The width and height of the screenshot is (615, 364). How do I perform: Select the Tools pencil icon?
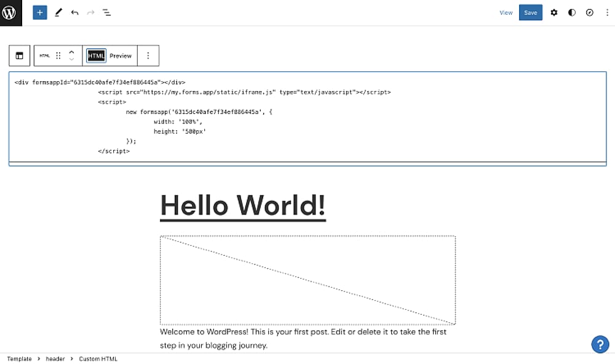(x=58, y=12)
